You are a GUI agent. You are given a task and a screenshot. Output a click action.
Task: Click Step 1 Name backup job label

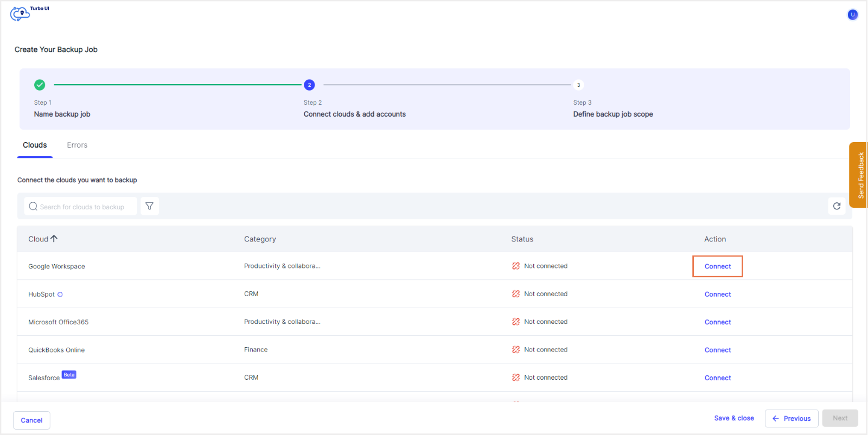pos(62,114)
